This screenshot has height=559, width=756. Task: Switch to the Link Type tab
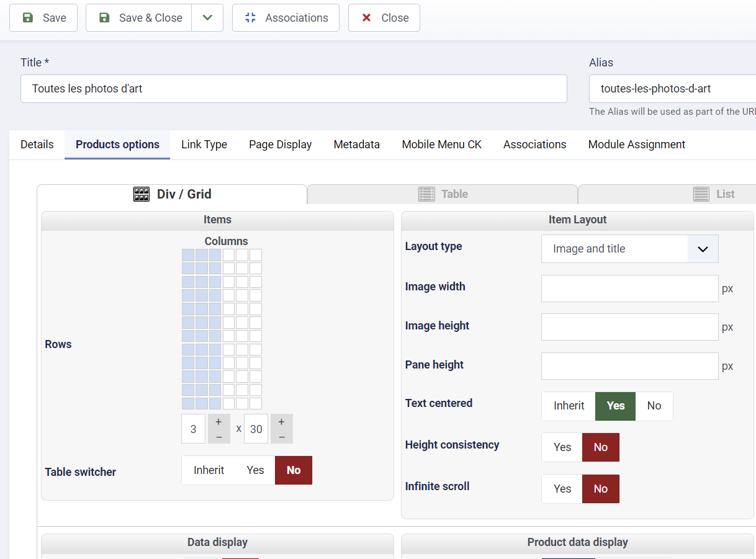pyautogui.click(x=204, y=145)
